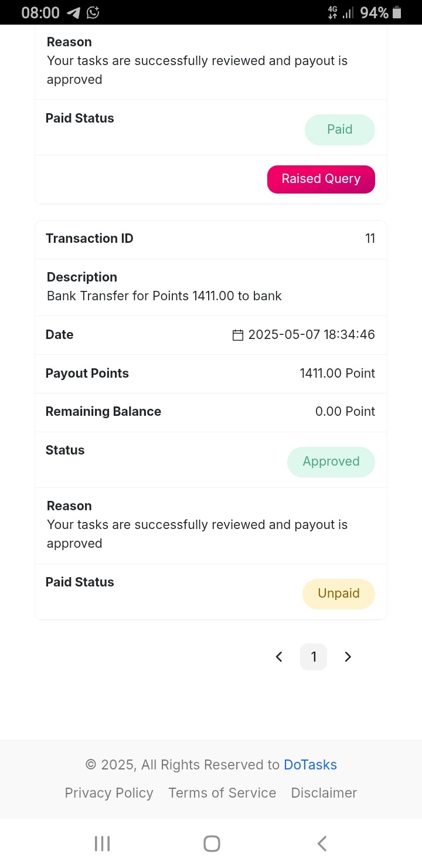Tap the Transaction ID 11 row
Image resolution: width=422 pixels, height=868 pixels.
(211, 239)
